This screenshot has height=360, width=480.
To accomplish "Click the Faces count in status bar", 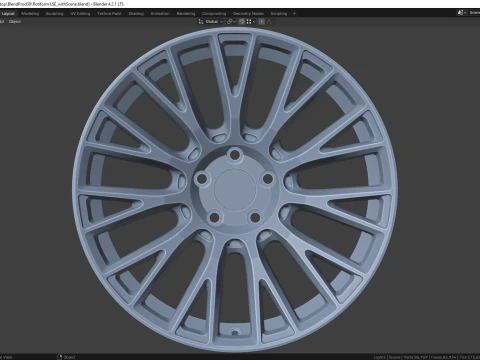I will [444, 357].
